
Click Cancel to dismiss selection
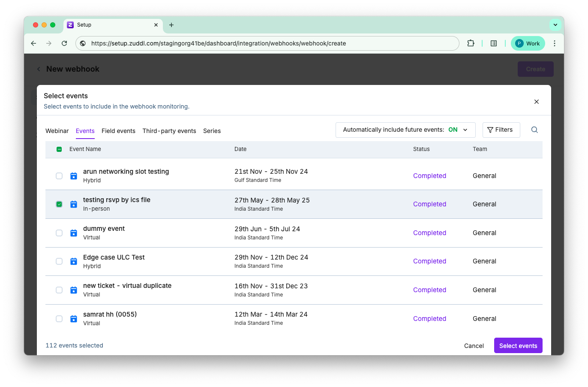[x=474, y=346]
